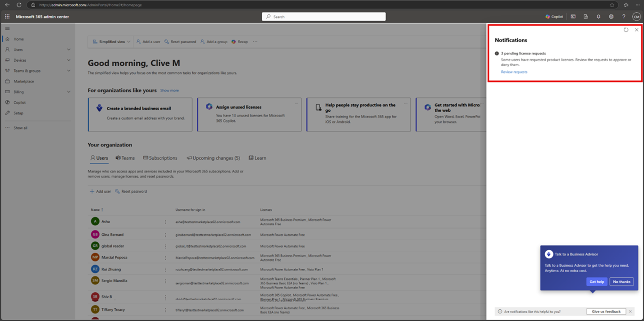Bookmark page with the star icon
The height and width of the screenshot is (321, 644).
coord(612,5)
